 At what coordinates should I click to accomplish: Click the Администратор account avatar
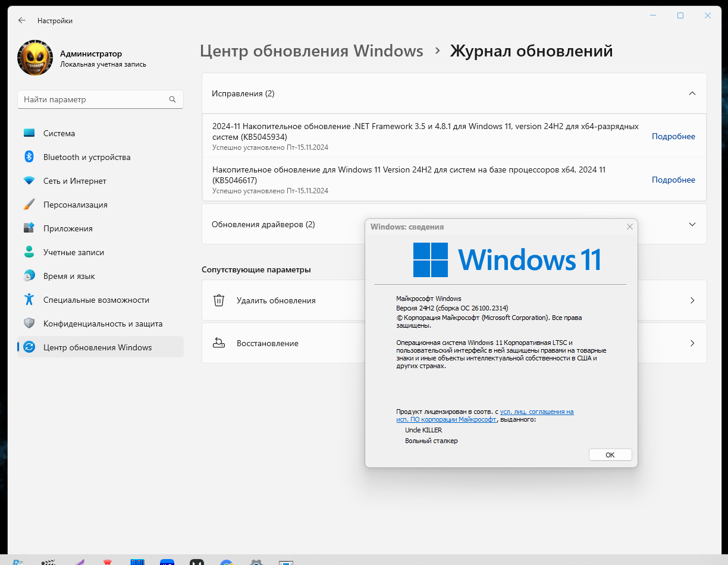pos(35,58)
